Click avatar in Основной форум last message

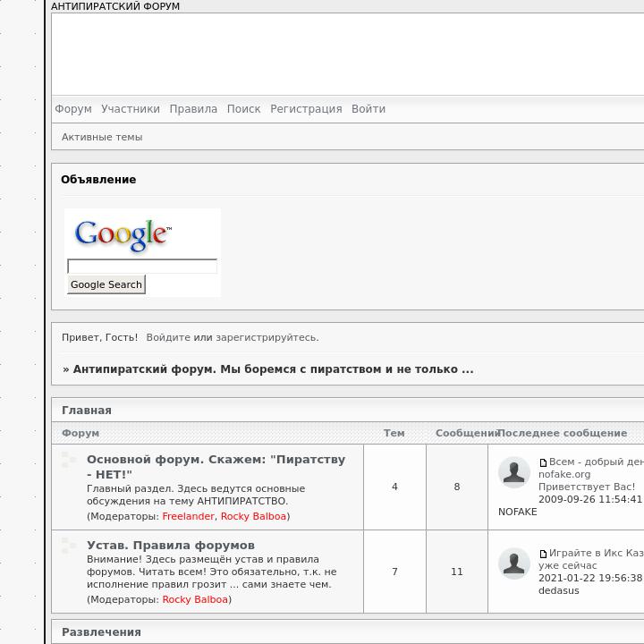coord(513,472)
